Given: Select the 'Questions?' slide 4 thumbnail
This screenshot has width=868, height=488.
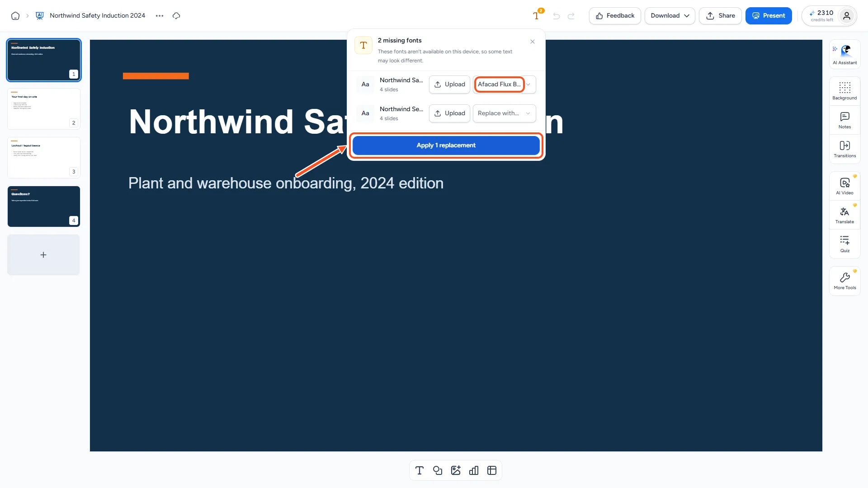Looking at the screenshot, I should point(44,206).
